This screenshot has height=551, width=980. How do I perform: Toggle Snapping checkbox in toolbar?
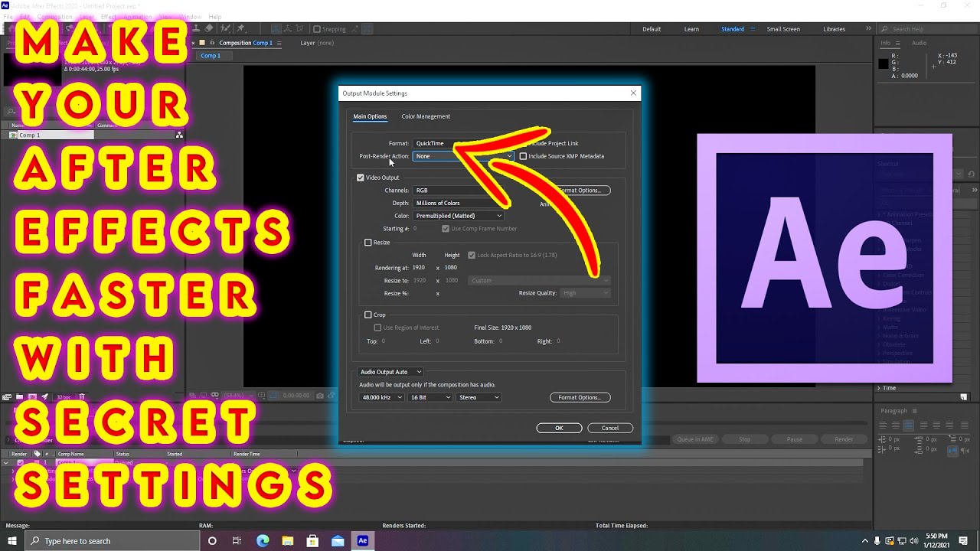click(x=316, y=29)
